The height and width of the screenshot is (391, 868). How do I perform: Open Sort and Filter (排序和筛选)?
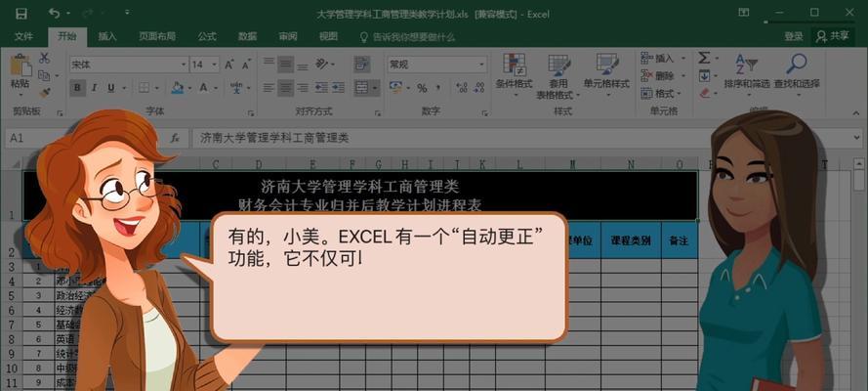pyautogui.click(x=747, y=73)
